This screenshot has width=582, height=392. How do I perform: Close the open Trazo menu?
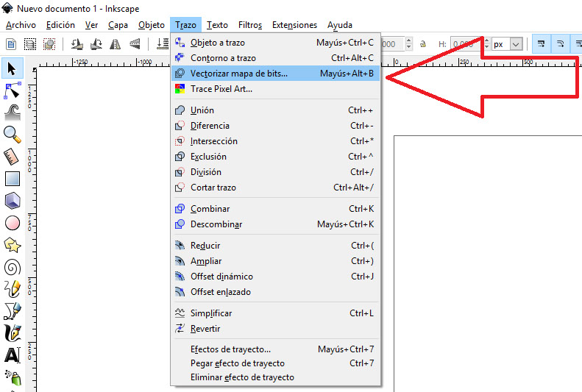tap(185, 25)
